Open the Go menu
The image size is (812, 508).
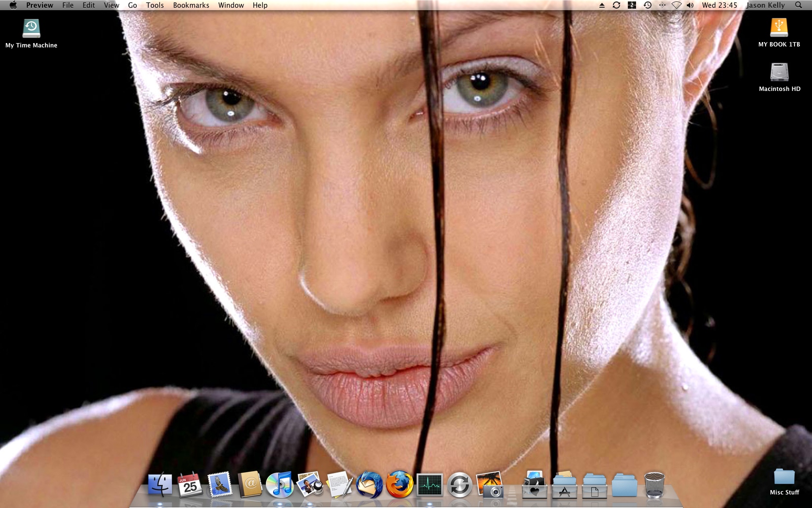[132, 5]
